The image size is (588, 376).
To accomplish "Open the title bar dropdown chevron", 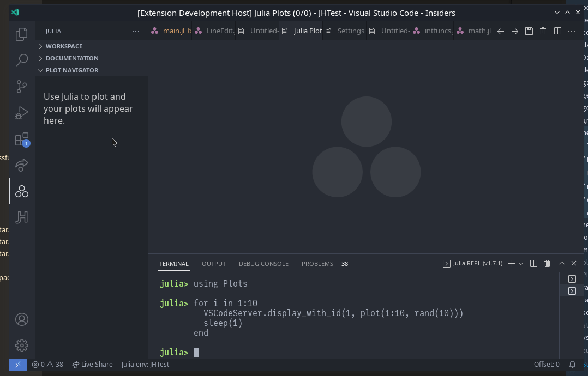I will click(557, 13).
